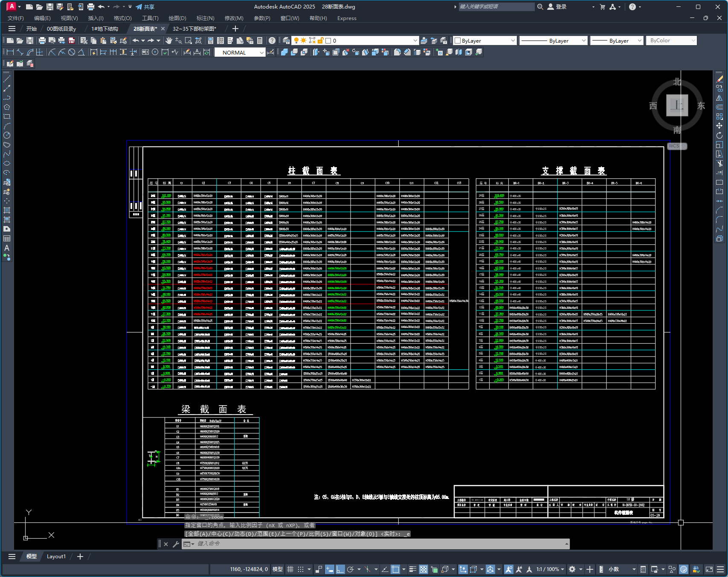This screenshot has height=577, width=728.
Task: Expand the workspace switching arrow beside gear
Action: (x=580, y=569)
